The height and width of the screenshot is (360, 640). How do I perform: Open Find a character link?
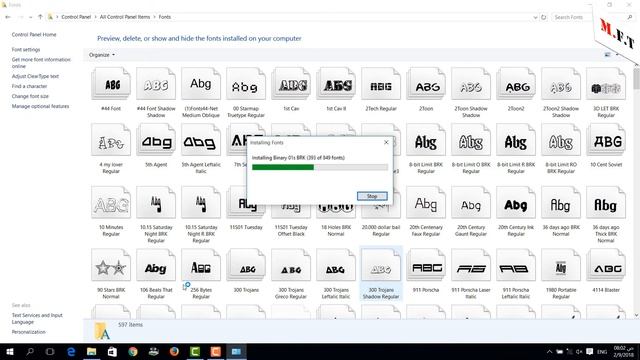pyautogui.click(x=29, y=86)
